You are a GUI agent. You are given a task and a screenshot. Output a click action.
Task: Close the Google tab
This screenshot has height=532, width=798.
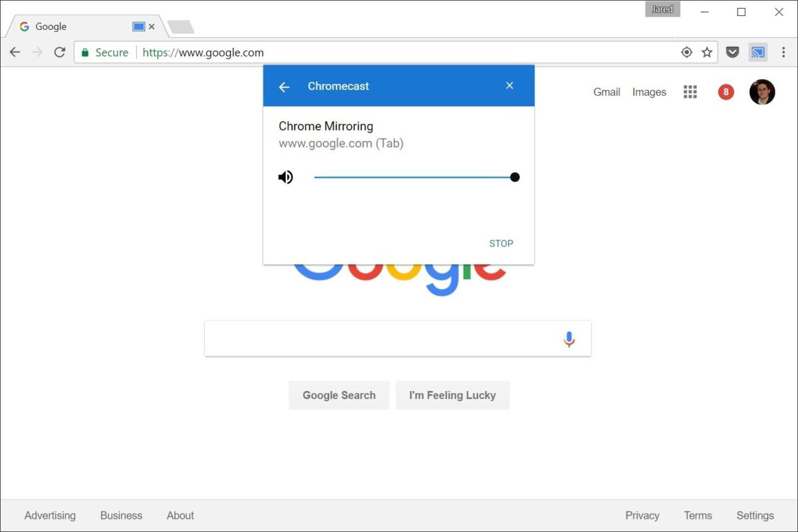tap(152, 27)
